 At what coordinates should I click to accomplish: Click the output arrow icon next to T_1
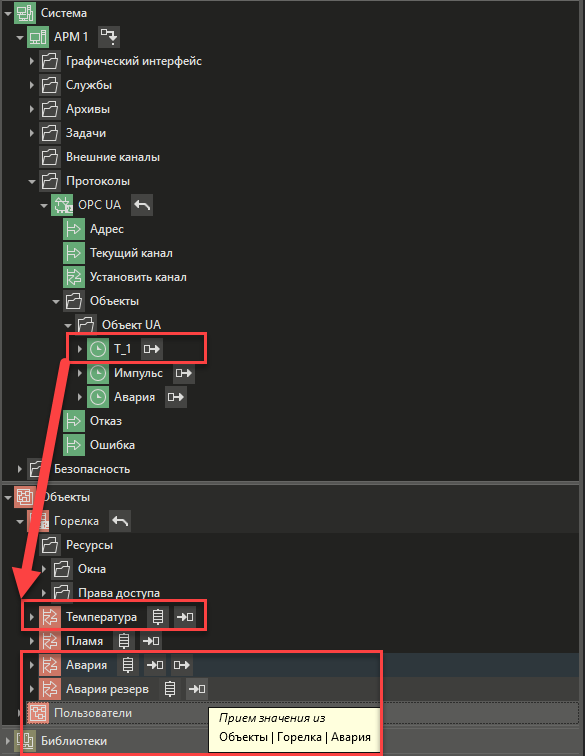[152, 349]
